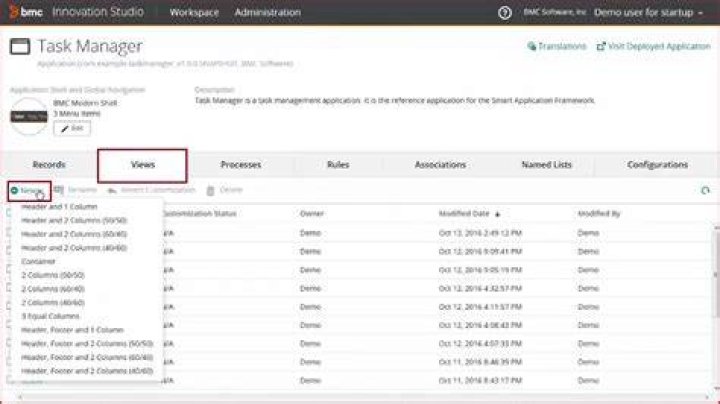Switch to the Records tab
Viewport: 720px width, 404px height.
pos(49,164)
